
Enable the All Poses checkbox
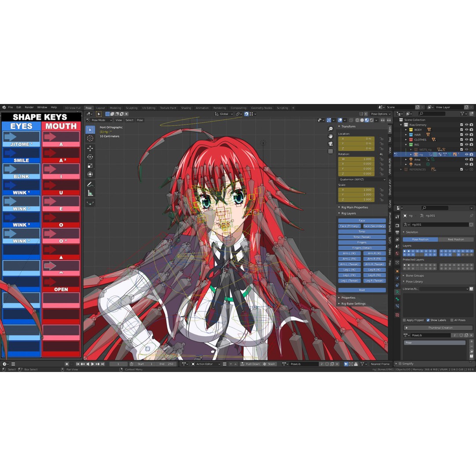tap(452, 320)
